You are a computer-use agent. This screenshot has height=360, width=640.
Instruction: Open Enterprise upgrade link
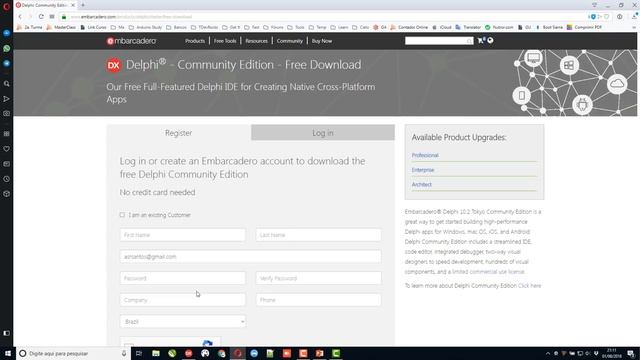tap(423, 170)
